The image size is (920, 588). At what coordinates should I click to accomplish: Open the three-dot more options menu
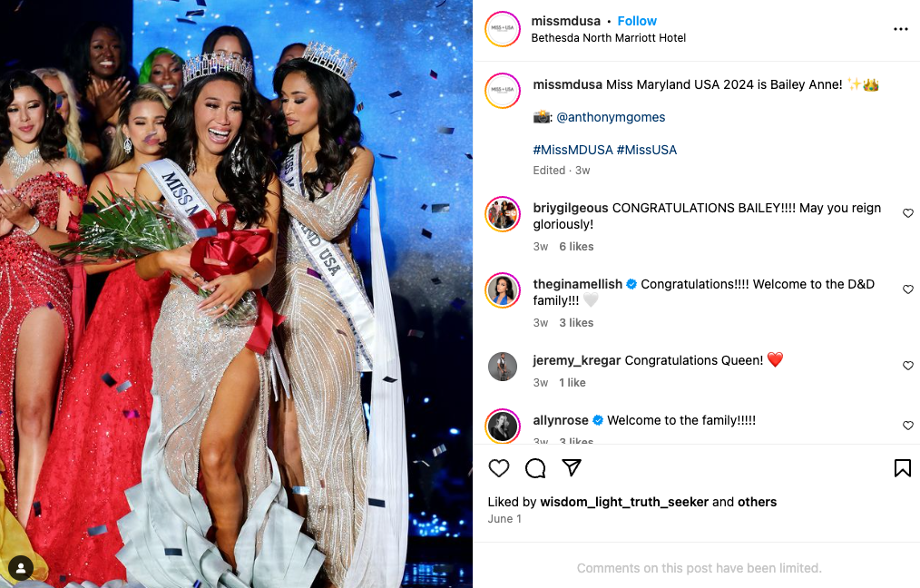coord(901,29)
